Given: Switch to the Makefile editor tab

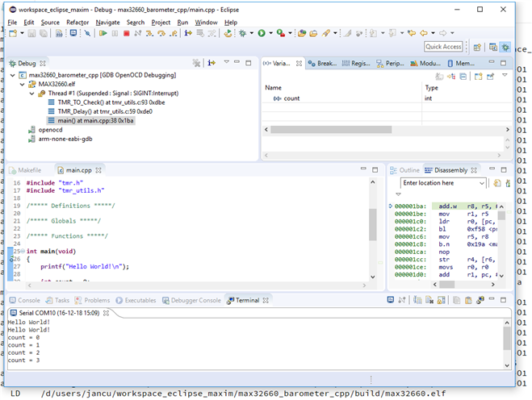Looking at the screenshot, I should pyautogui.click(x=29, y=170).
